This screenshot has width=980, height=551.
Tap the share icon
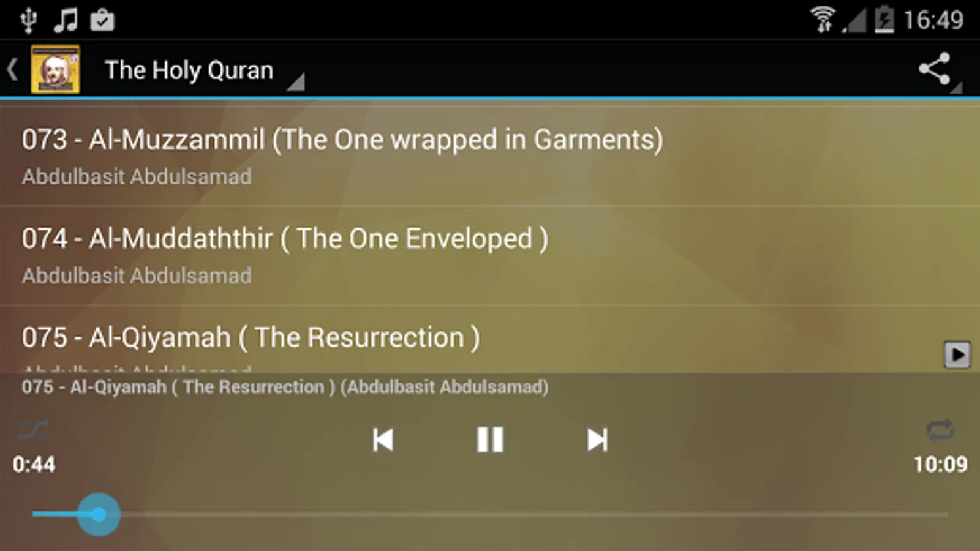[x=935, y=69]
